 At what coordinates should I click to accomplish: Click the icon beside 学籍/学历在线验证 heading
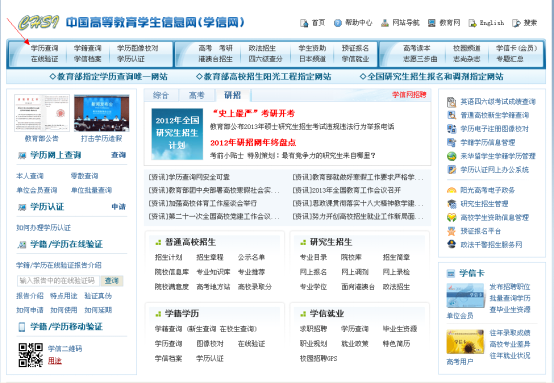[22, 244]
